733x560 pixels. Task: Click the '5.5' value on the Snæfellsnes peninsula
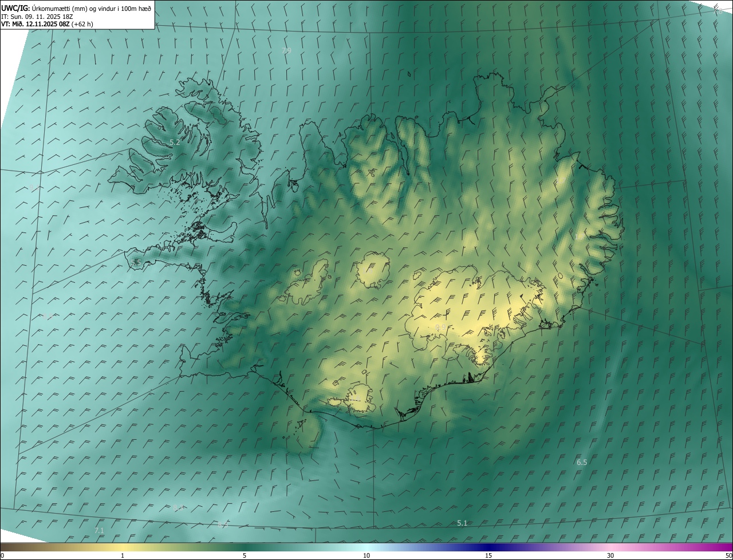point(136,262)
